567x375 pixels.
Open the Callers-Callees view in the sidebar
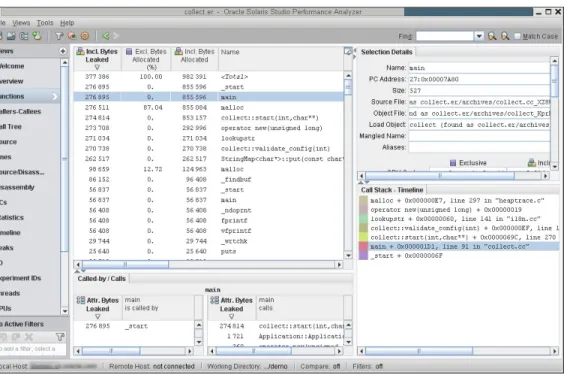[21, 111]
